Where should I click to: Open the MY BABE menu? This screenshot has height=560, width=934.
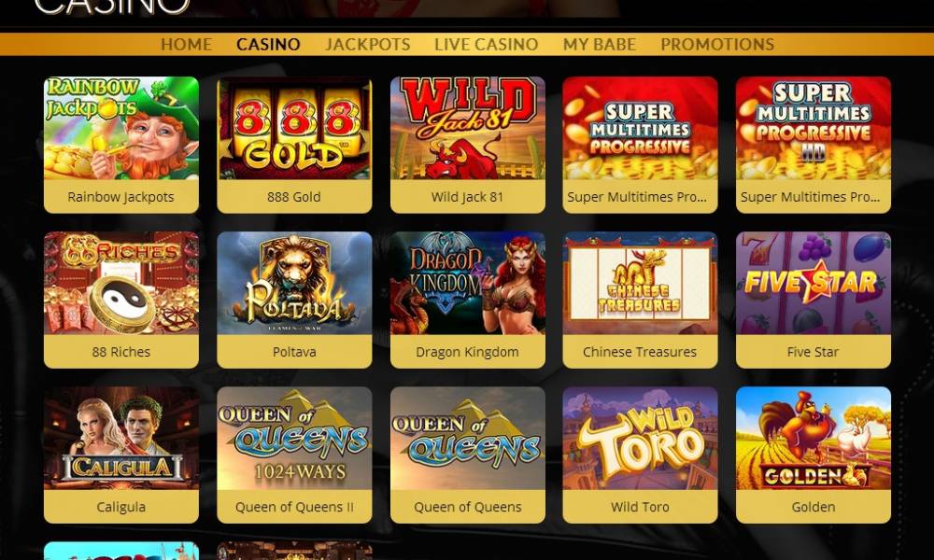click(x=600, y=45)
